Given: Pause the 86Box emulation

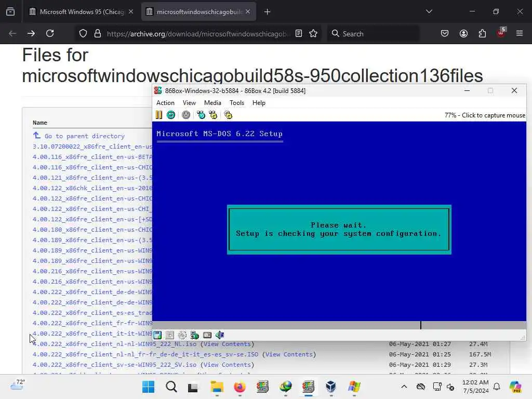Looking at the screenshot, I should pyautogui.click(x=159, y=115).
